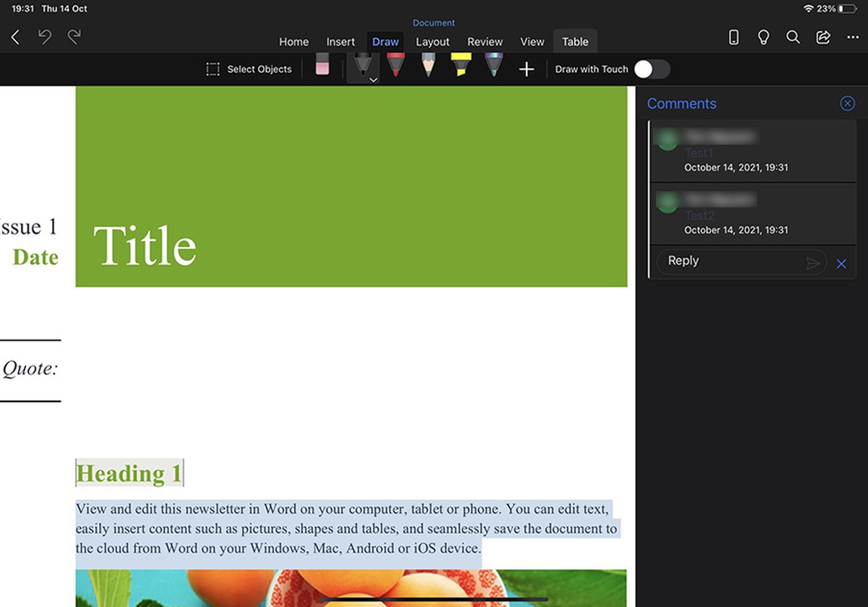Image resolution: width=868 pixels, height=607 pixels.
Task: Click the Comments pane heading
Action: pos(681,103)
